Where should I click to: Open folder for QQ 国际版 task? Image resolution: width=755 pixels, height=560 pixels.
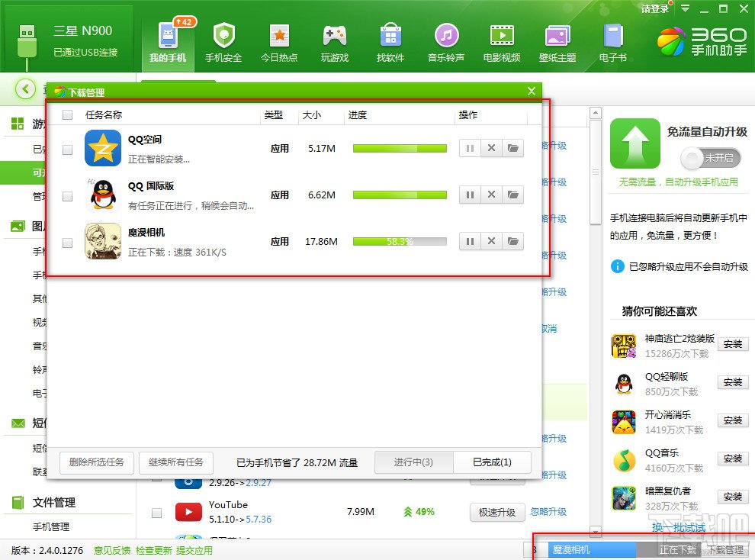pyautogui.click(x=512, y=195)
